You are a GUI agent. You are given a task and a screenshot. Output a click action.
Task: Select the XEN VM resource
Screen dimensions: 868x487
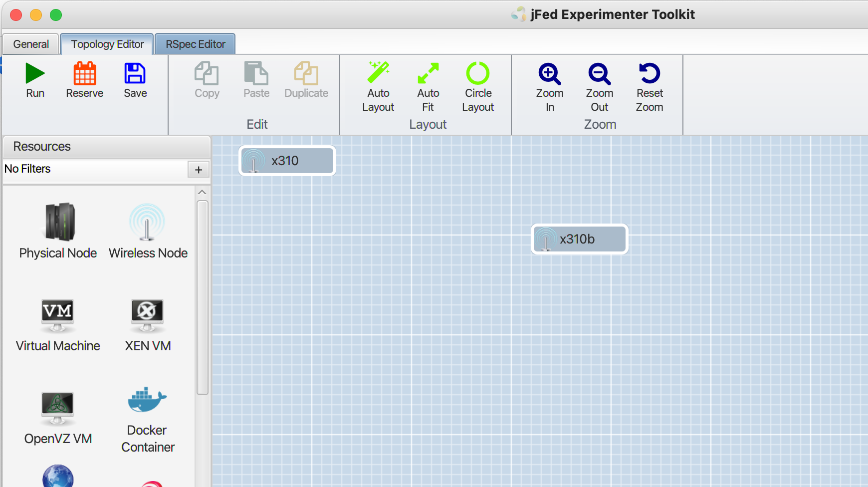[148, 315]
